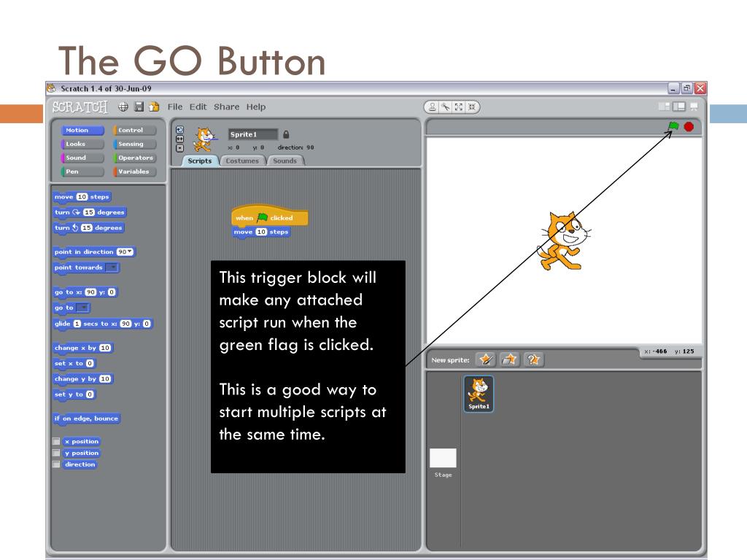Select the Variables block category
Screen dimensions: 747x560
click(x=135, y=171)
